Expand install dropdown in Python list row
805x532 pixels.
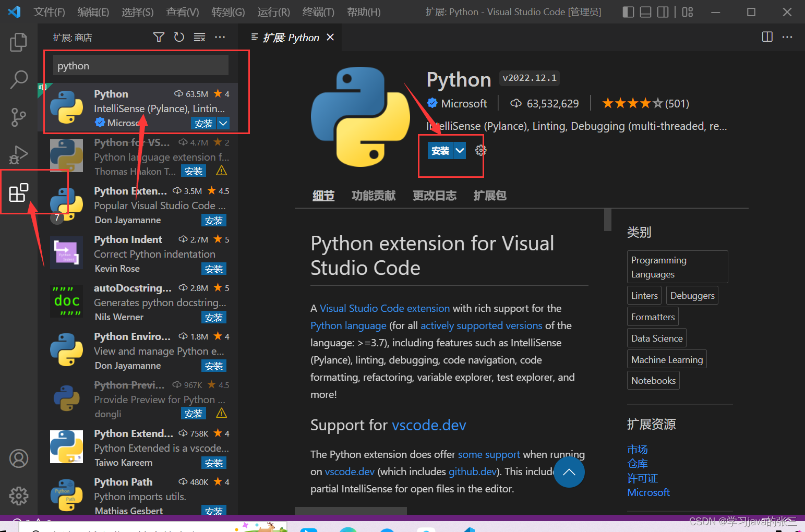[x=223, y=123]
